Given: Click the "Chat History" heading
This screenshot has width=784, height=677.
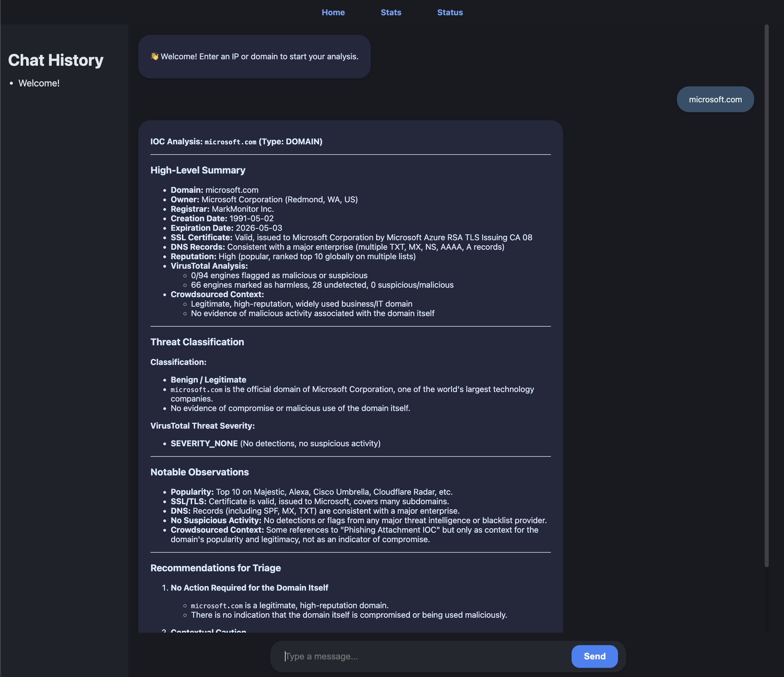Looking at the screenshot, I should [56, 60].
